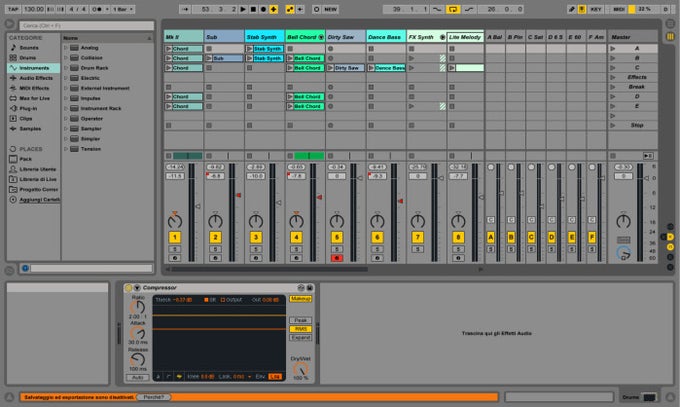This screenshot has width=680, height=407.
Task: Launch the Dance Bass clip
Action: pyautogui.click(x=371, y=68)
